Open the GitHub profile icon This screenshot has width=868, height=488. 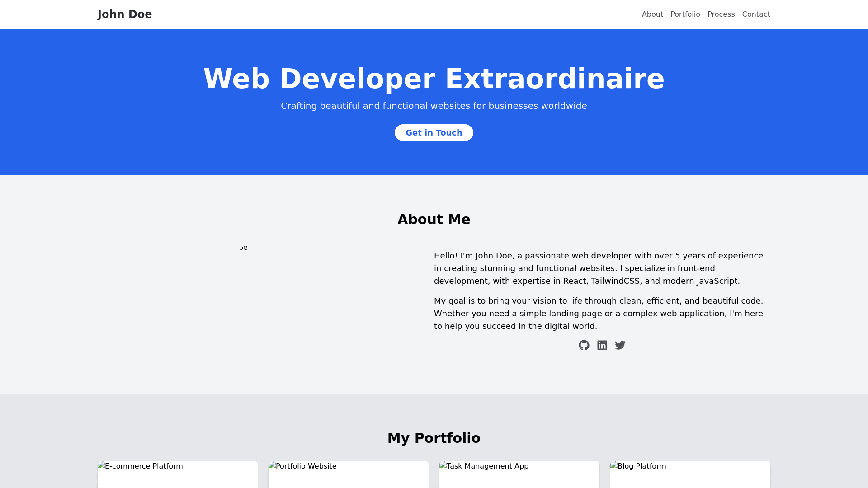[584, 345]
